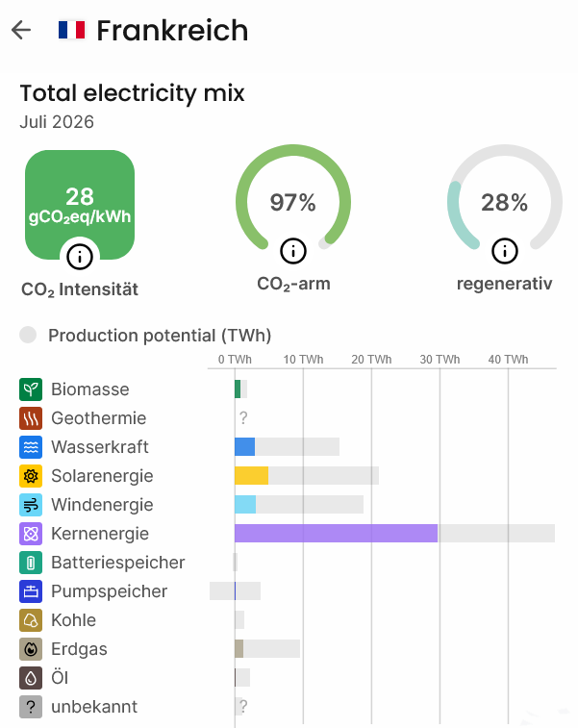
Task: Open the CO₂ Intensität info icon
Action: [x=80, y=257]
